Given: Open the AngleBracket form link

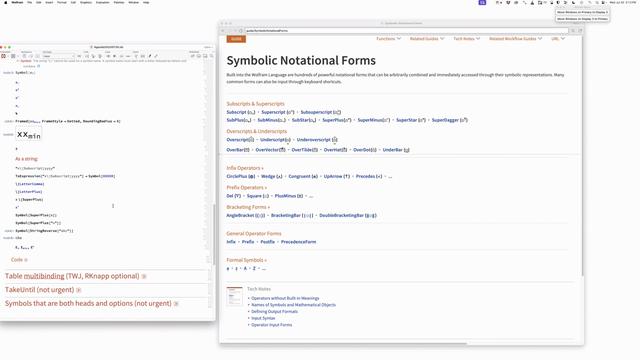Looking at the screenshot, I should (x=246, y=215).
